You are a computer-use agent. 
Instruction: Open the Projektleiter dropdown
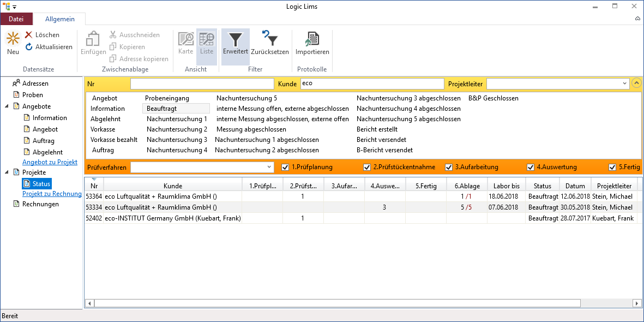coord(625,84)
